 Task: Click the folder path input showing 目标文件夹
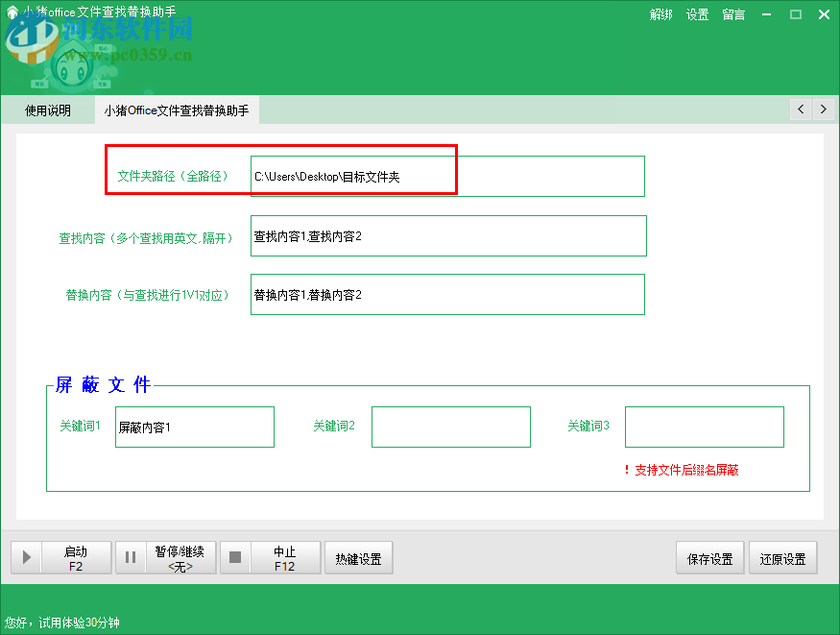(x=446, y=176)
